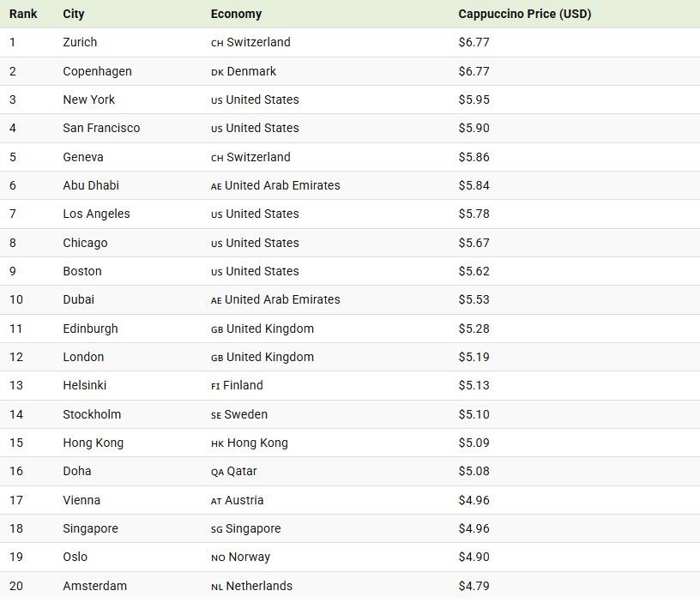Click the Economy column header
This screenshot has width=700, height=603.
coord(236,14)
